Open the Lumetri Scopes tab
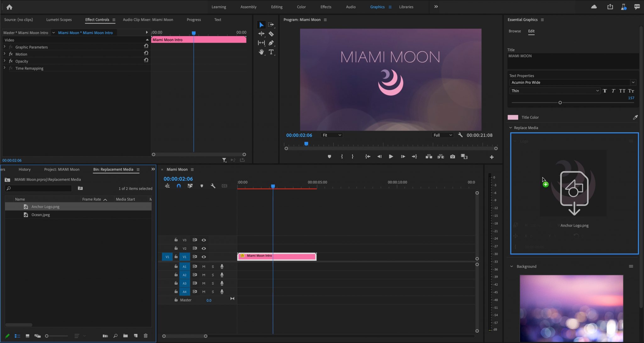This screenshot has height=343, width=644. 59,19
